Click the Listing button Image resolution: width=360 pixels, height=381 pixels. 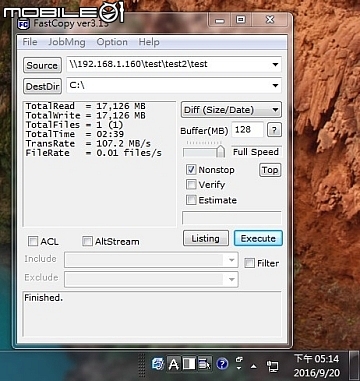[206, 238]
